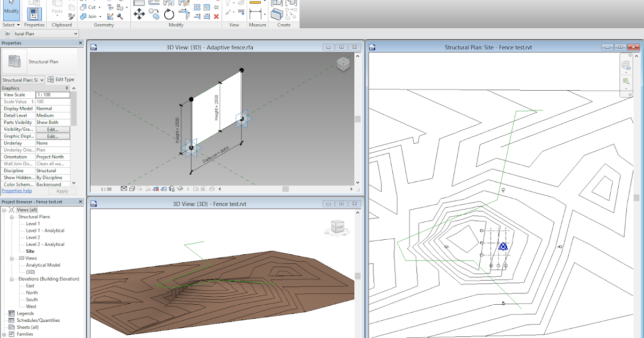This screenshot has height=338, width=644.
Task: Click the Move tool icon
Action: pyautogui.click(x=139, y=14)
